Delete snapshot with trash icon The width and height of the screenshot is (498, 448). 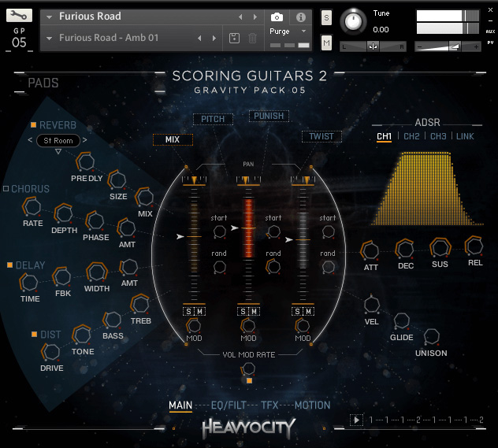[x=252, y=38]
